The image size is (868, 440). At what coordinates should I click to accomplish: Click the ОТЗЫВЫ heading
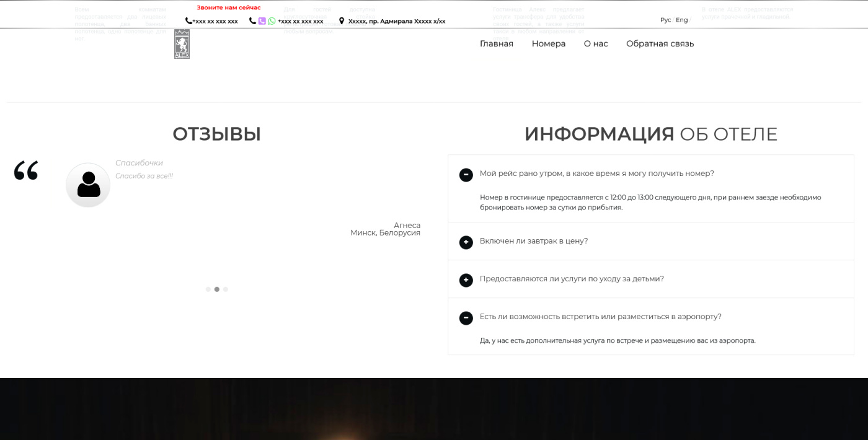tap(217, 134)
